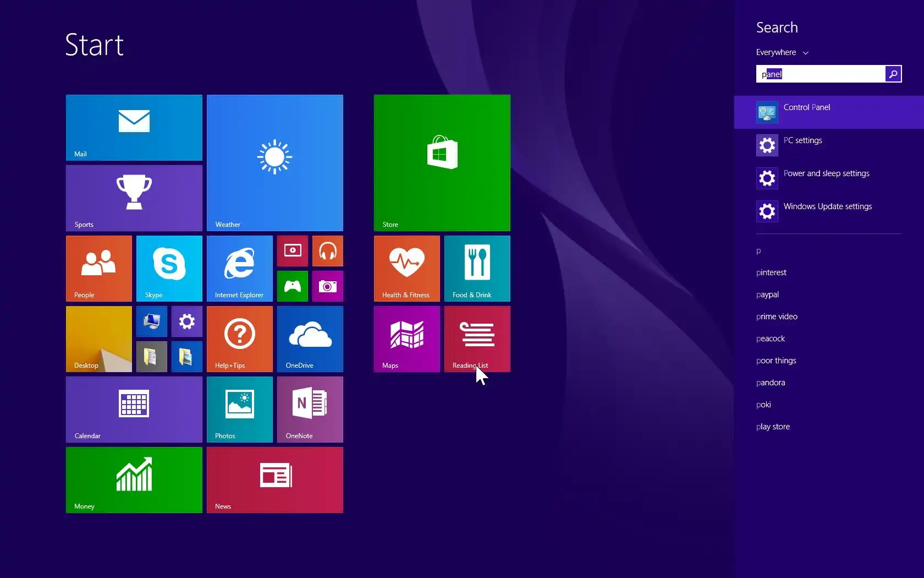
Task: Open the small headphones Music tile
Action: pos(328,251)
